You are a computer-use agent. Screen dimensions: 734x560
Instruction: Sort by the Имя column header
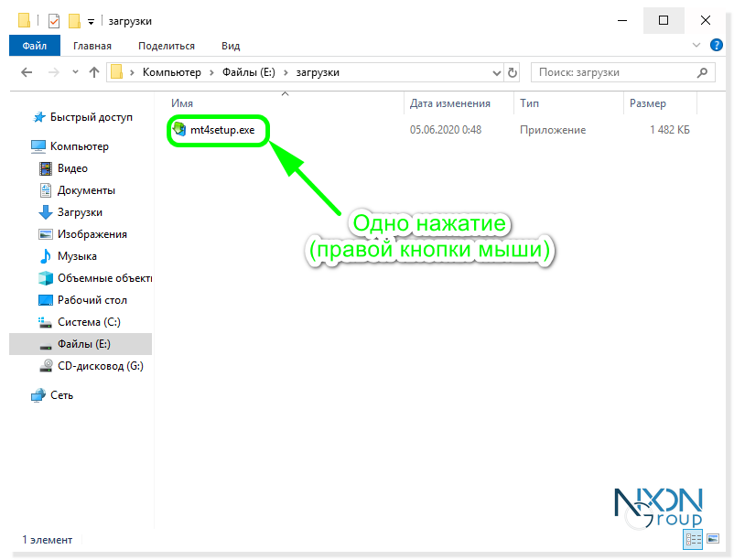click(x=182, y=103)
